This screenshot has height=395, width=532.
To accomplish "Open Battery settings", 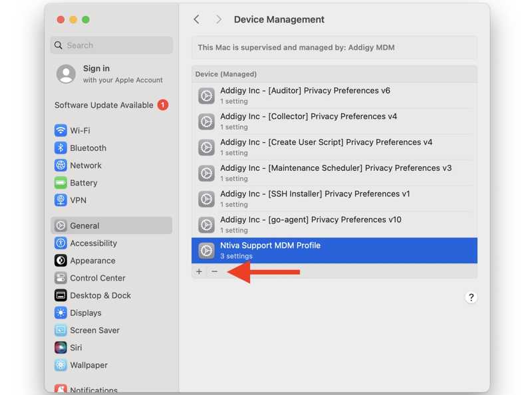I will 111,183.
